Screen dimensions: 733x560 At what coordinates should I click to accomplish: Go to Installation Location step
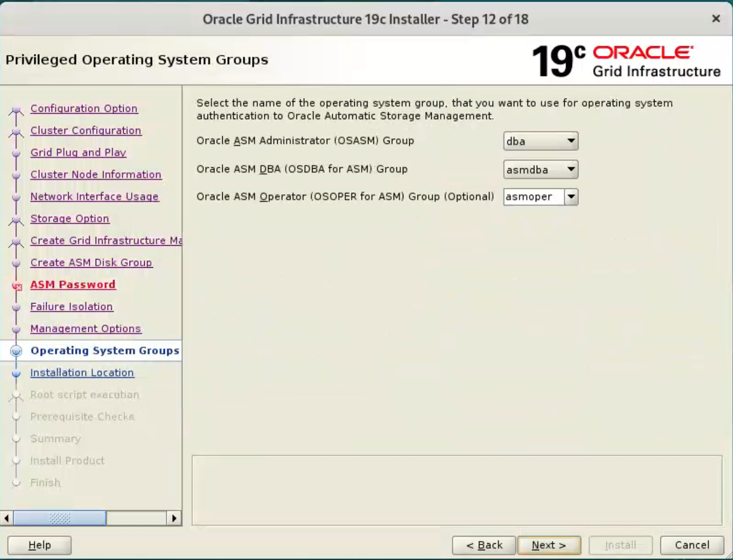click(x=82, y=373)
